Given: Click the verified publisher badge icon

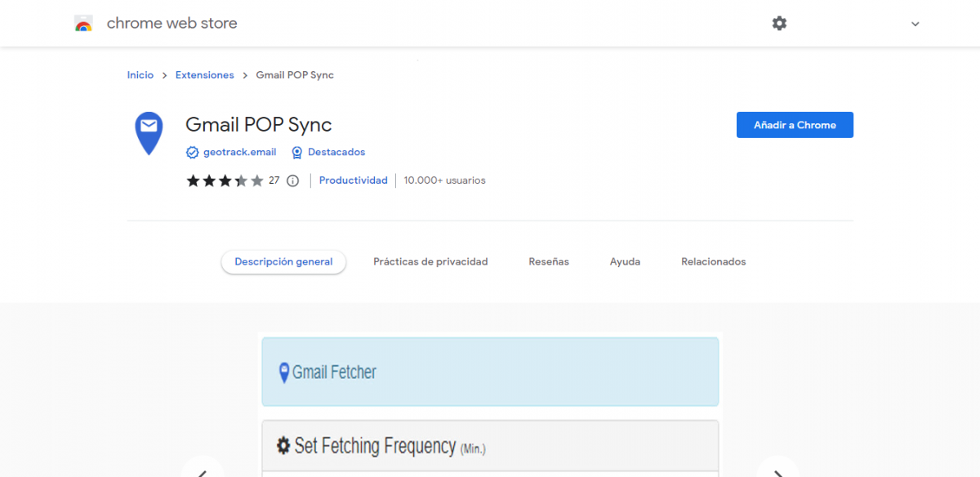Looking at the screenshot, I should coord(193,153).
